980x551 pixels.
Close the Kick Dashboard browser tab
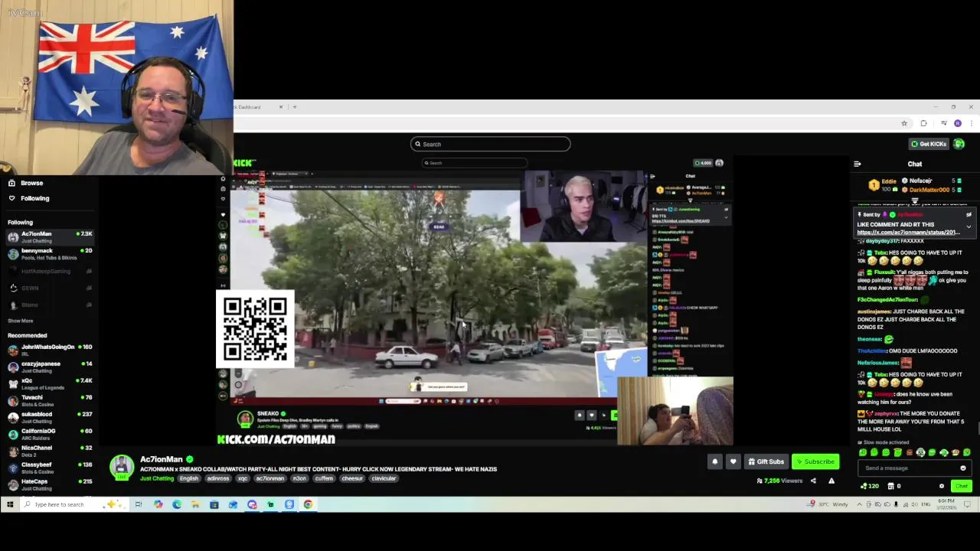pos(280,107)
